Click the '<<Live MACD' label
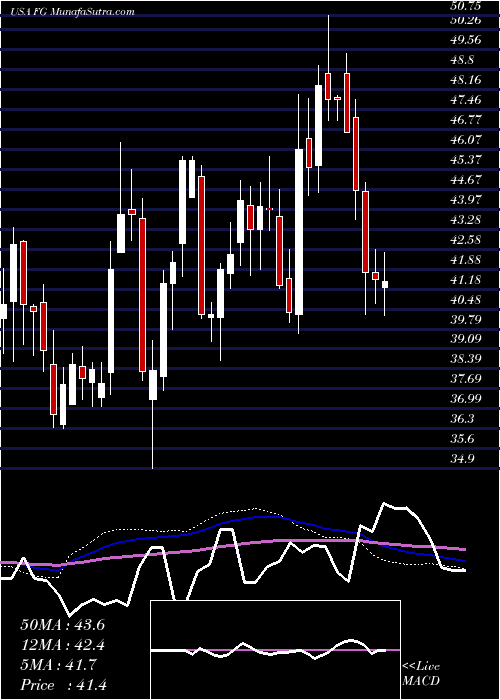The image size is (500, 700). click(421, 674)
